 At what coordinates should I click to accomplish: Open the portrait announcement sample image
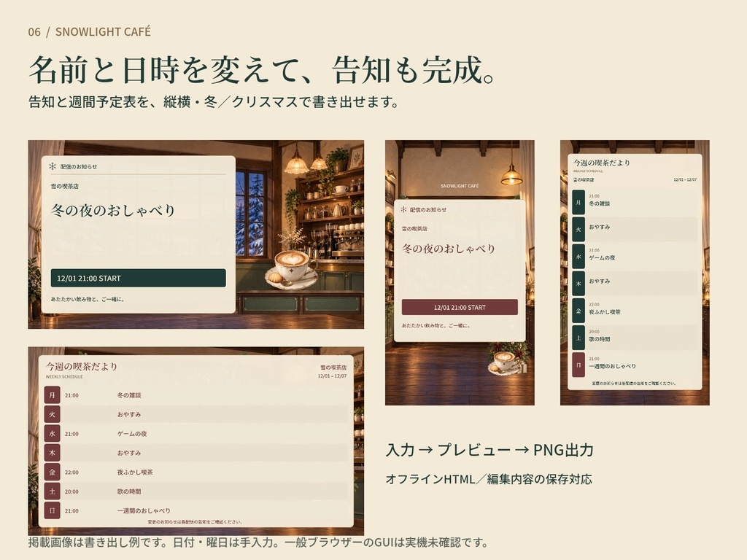coord(460,273)
